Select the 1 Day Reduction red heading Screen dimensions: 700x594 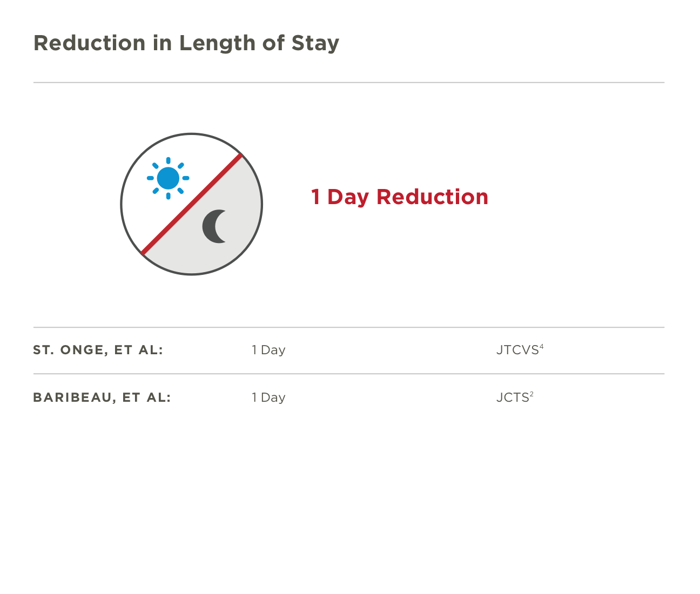[x=400, y=197]
